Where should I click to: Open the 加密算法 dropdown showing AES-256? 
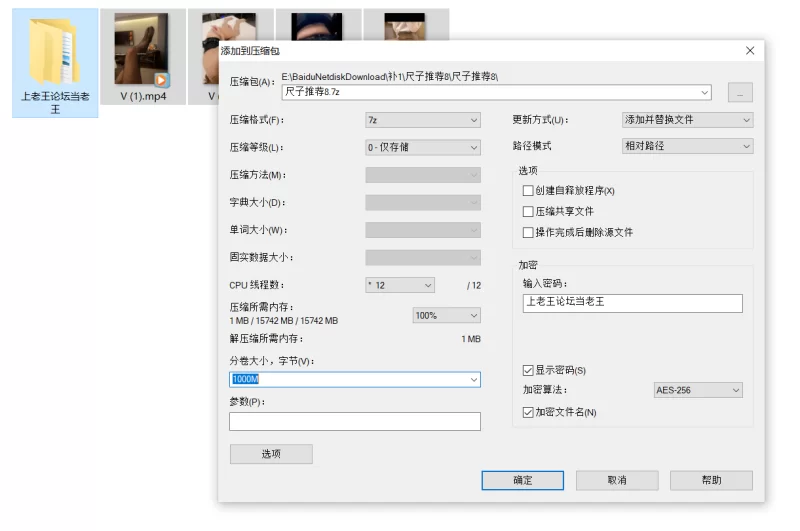coord(697,390)
